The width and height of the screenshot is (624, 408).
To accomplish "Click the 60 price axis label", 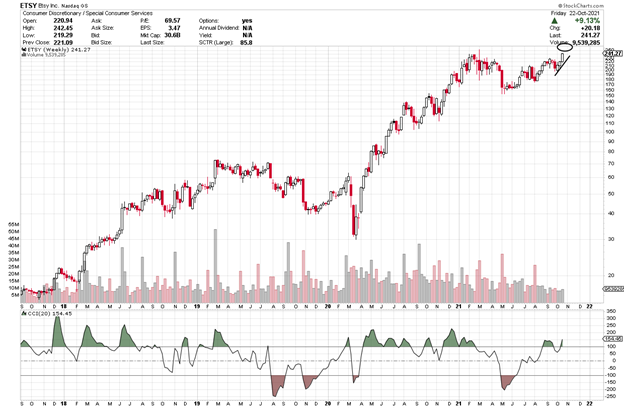I will coord(611,177).
